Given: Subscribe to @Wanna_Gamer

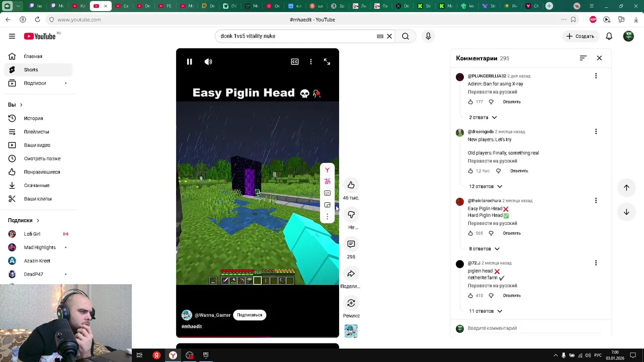Looking at the screenshot, I should click(250, 315).
